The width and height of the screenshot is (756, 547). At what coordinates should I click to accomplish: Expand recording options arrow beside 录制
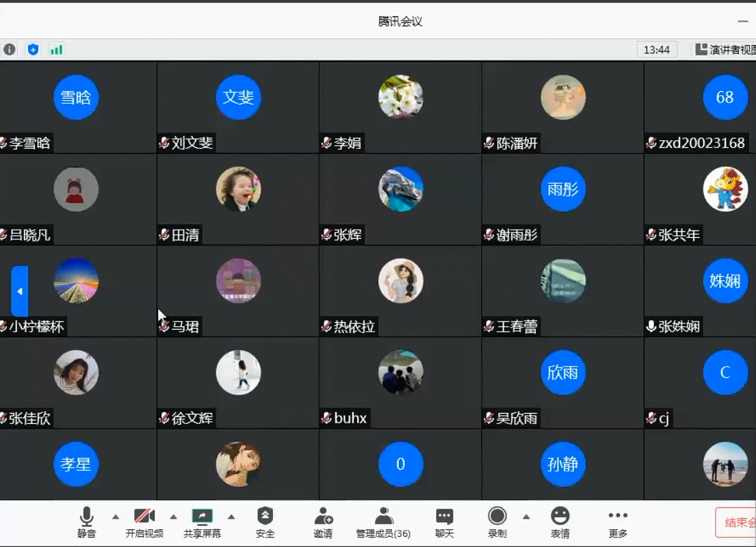pyautogui.click(x=526, y=516)
